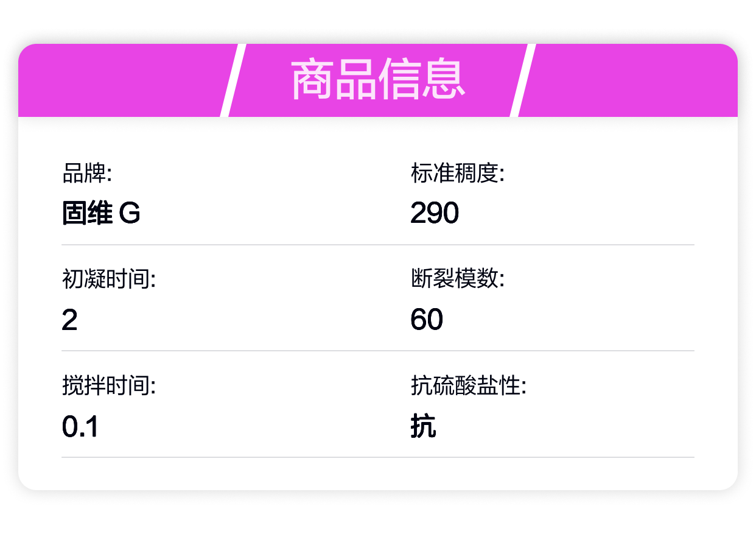This screenshot has height=534, width=756.
Task: Click the divider line under 固维 G
Action: 378,245
